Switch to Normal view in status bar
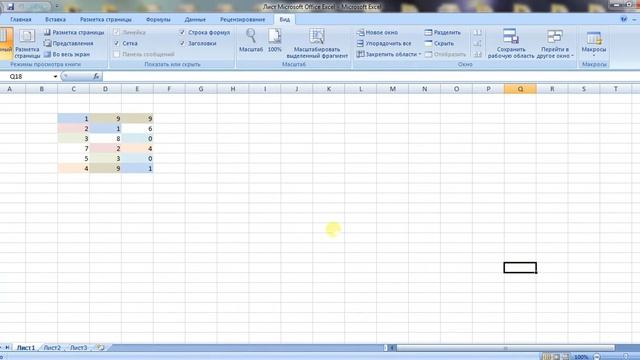The height and width of the screenshot is (360, 640). pos(547,357)
